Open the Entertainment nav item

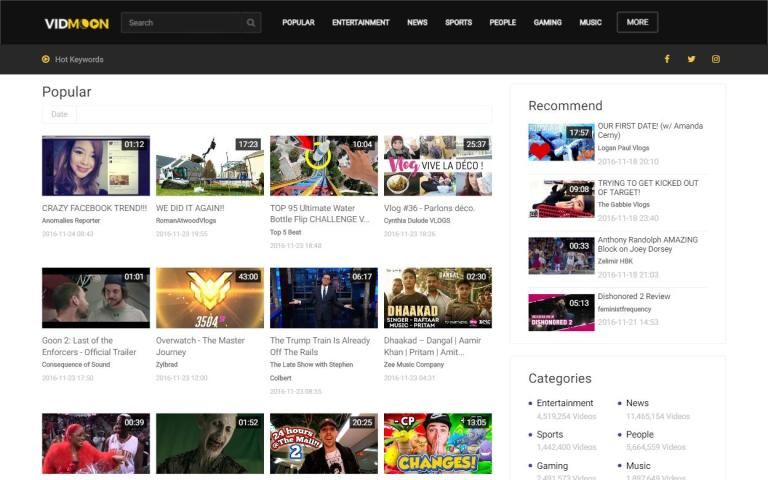(360, 22)
